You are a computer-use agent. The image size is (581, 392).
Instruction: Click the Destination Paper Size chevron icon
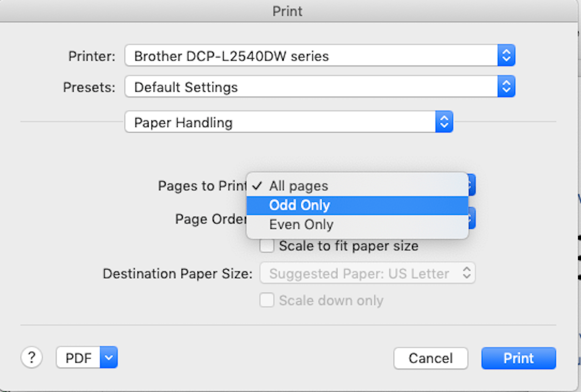point(468,273)
